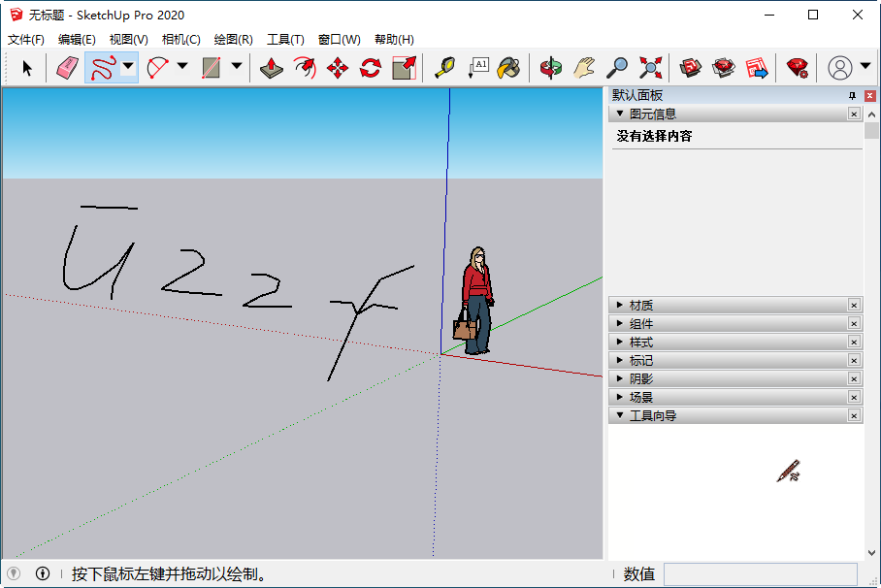Activate the Select arrow tool
Screen dimensions: 881x588
tap(27, 68)
